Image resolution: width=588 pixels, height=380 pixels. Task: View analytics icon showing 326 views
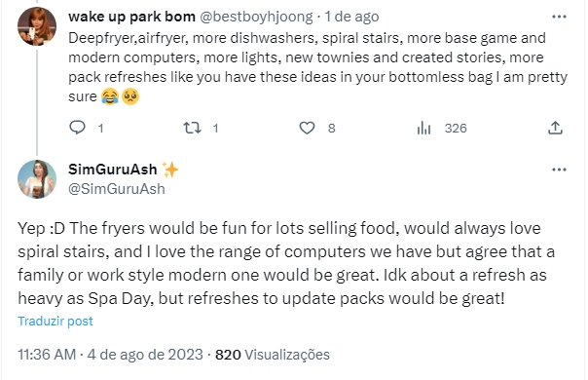coord(423,128)
